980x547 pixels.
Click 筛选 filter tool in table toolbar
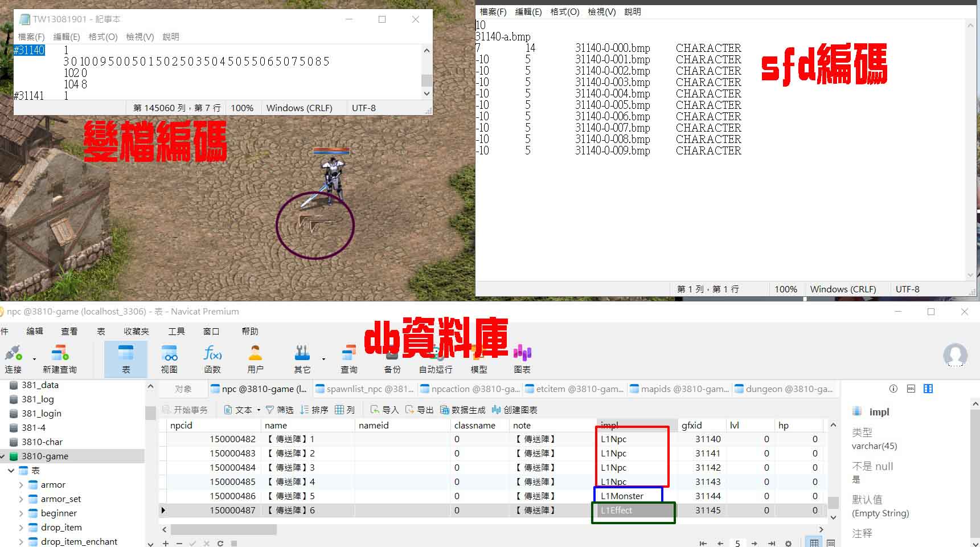[x=280, y=410]
